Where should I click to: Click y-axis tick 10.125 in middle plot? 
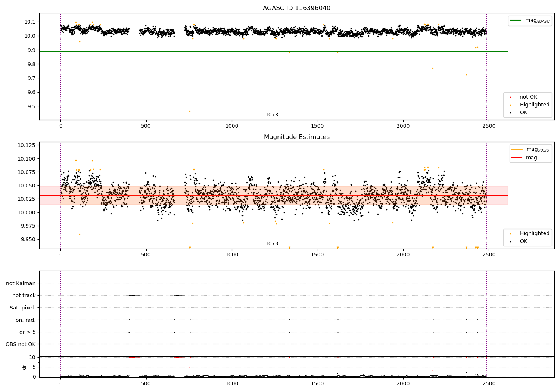(x=27, y=145)
